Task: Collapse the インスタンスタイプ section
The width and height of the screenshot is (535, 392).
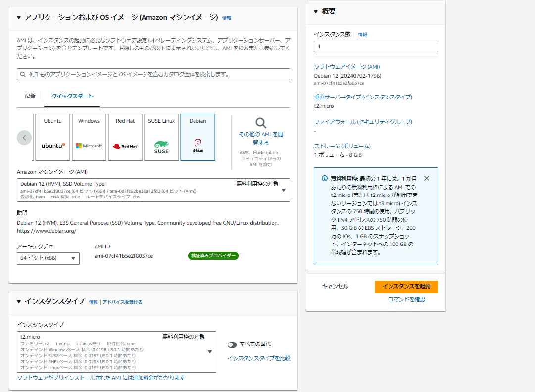Action: [19, 302]
